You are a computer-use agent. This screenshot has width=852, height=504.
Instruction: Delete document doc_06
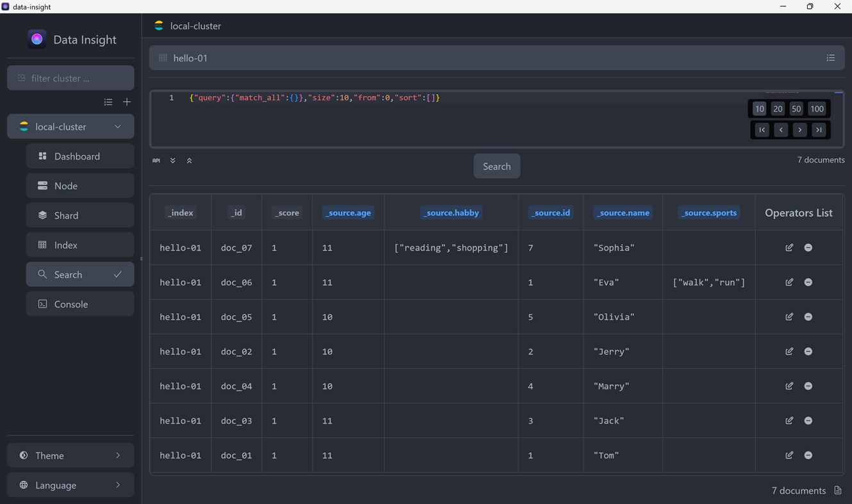[x=808, y=282]
